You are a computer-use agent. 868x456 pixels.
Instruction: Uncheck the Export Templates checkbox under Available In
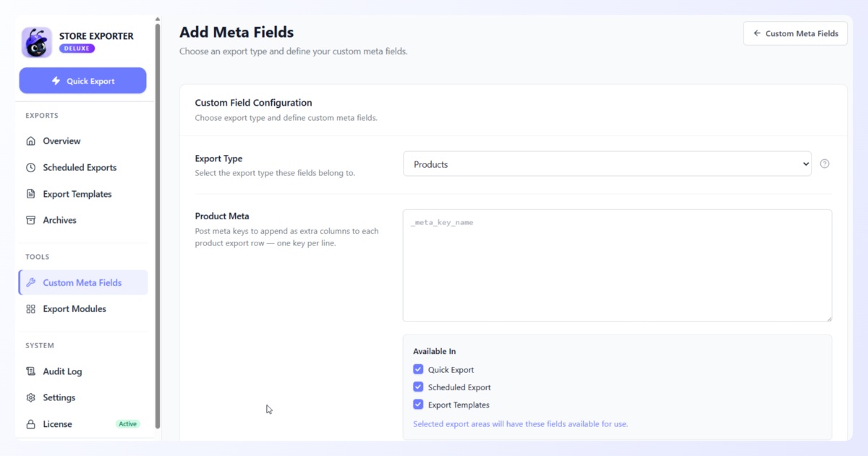(418, 405)
